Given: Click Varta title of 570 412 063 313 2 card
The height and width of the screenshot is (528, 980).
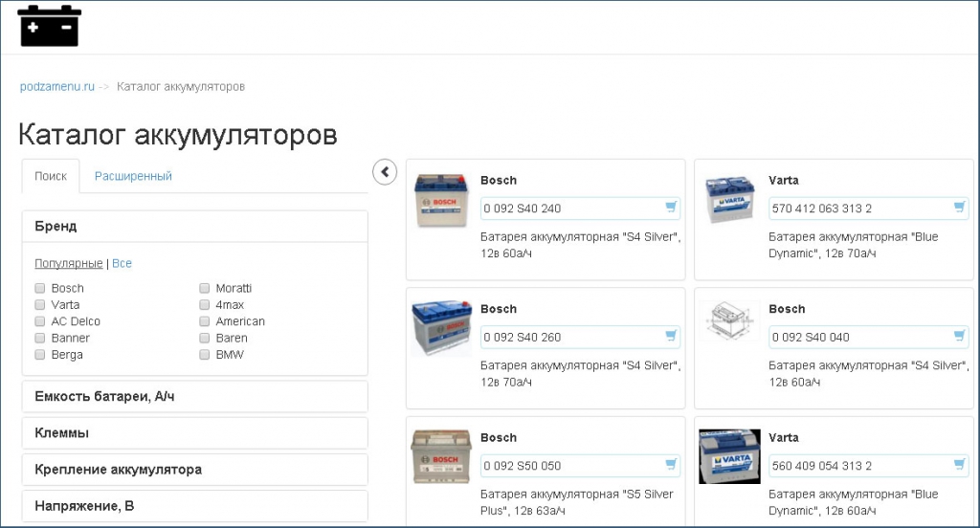Looking at the screenshot, I should 784,180.
